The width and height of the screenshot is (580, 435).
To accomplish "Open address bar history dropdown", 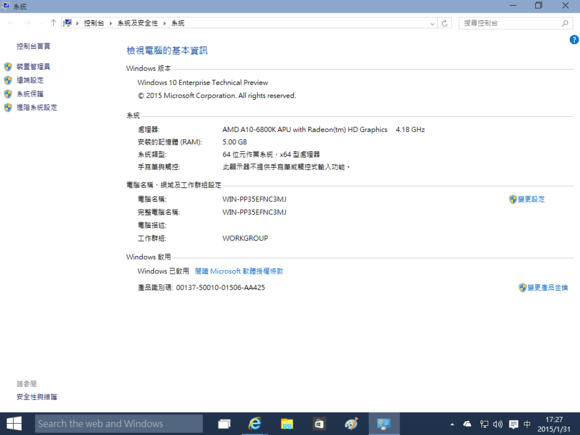I will pos(432,23).
